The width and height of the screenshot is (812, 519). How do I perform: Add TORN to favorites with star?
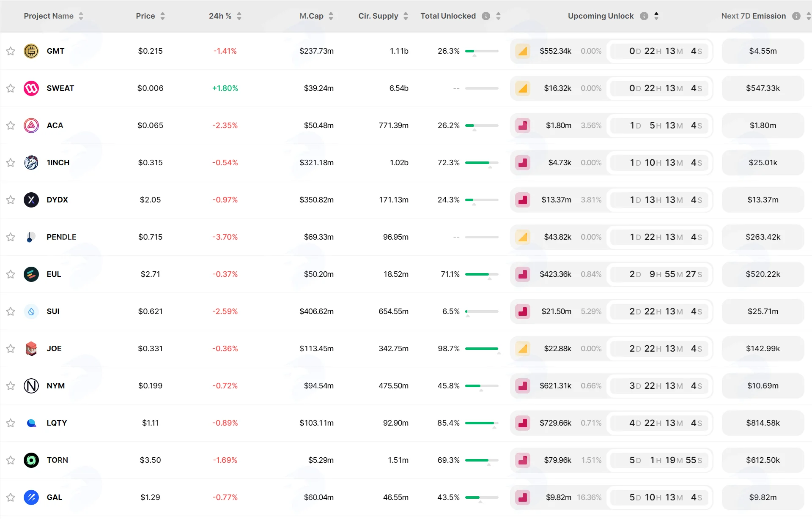click(11, 460)
